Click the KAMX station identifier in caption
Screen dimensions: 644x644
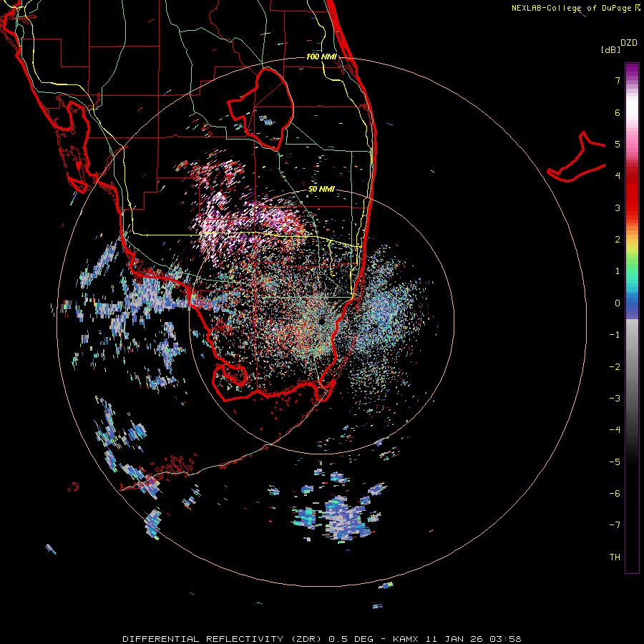click(x=406, y=639)
